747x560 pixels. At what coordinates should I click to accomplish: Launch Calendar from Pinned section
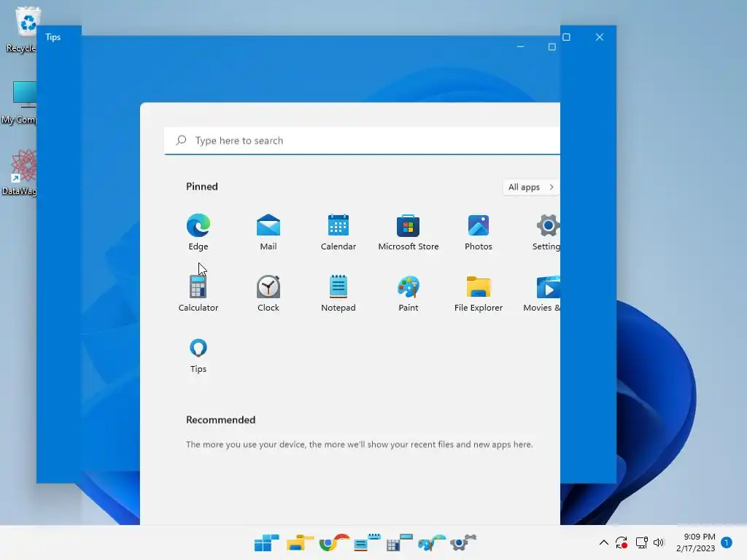click(x=338, y=232)
